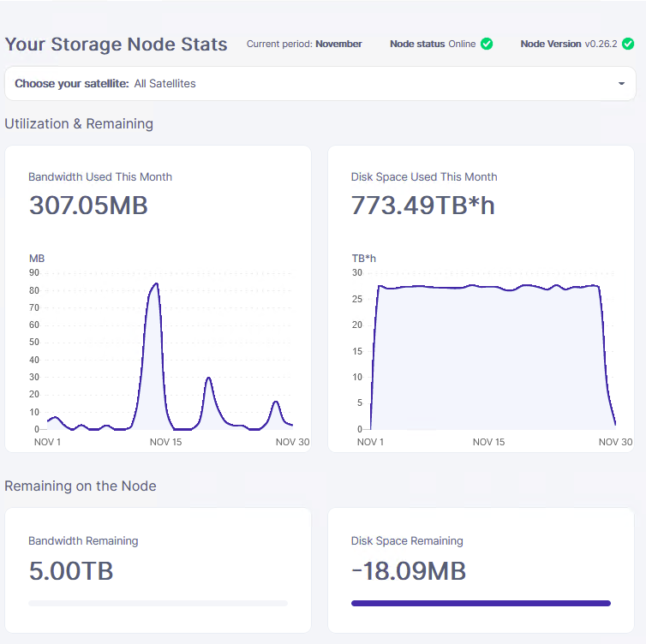Click the 'Your Storage Node Stats' heading

[x=117, y=45]
